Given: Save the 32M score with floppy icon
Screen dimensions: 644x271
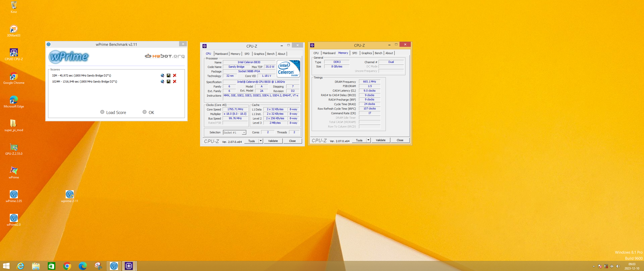Looking at the screenshot, I should pos(169,75).
